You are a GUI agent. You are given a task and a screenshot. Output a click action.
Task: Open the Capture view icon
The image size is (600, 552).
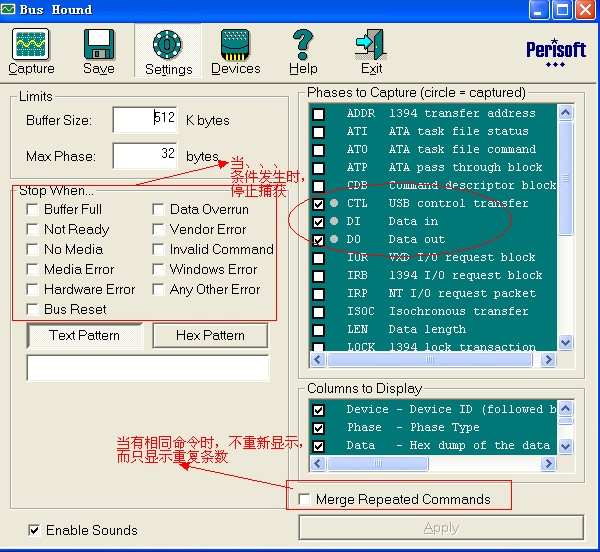tap(31, 44)
